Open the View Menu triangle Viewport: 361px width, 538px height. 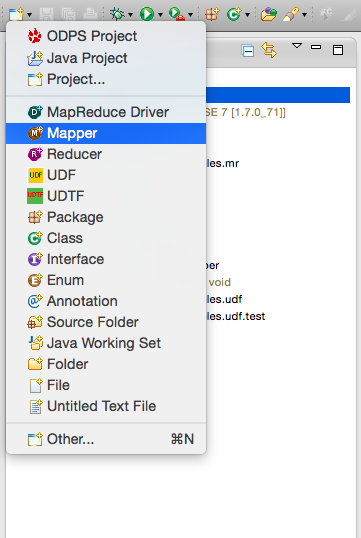tap(297, 45)
